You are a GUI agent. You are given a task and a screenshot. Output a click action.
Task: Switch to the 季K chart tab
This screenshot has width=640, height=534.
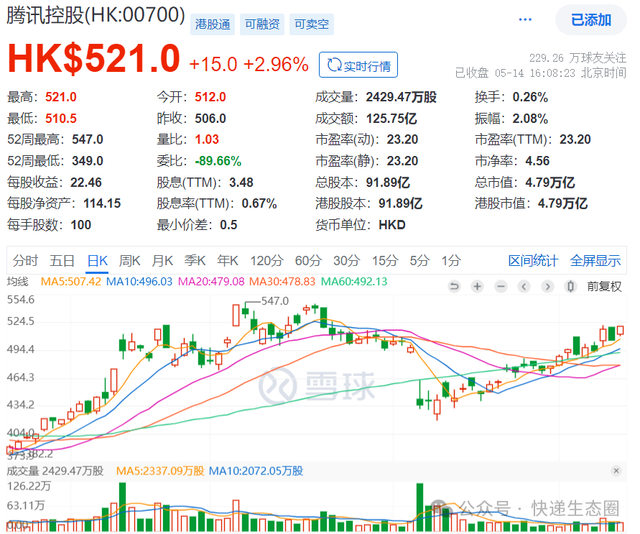(195, 260)
